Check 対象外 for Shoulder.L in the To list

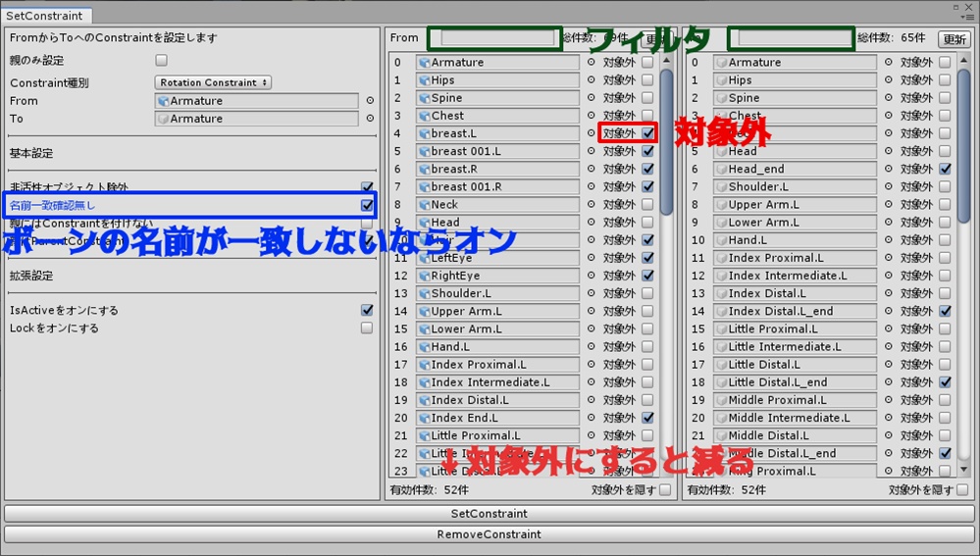pos(945,186)
